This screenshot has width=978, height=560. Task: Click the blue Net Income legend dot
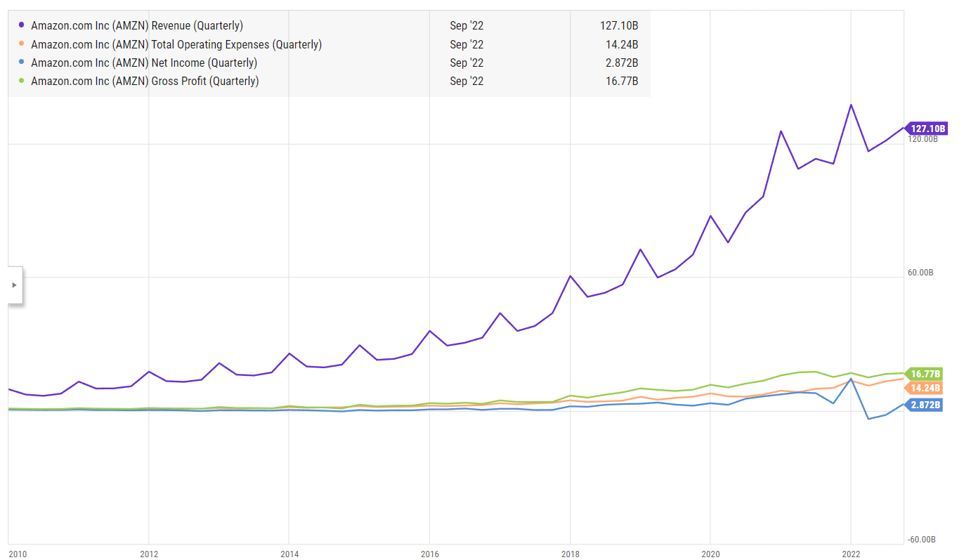point(21,63)
